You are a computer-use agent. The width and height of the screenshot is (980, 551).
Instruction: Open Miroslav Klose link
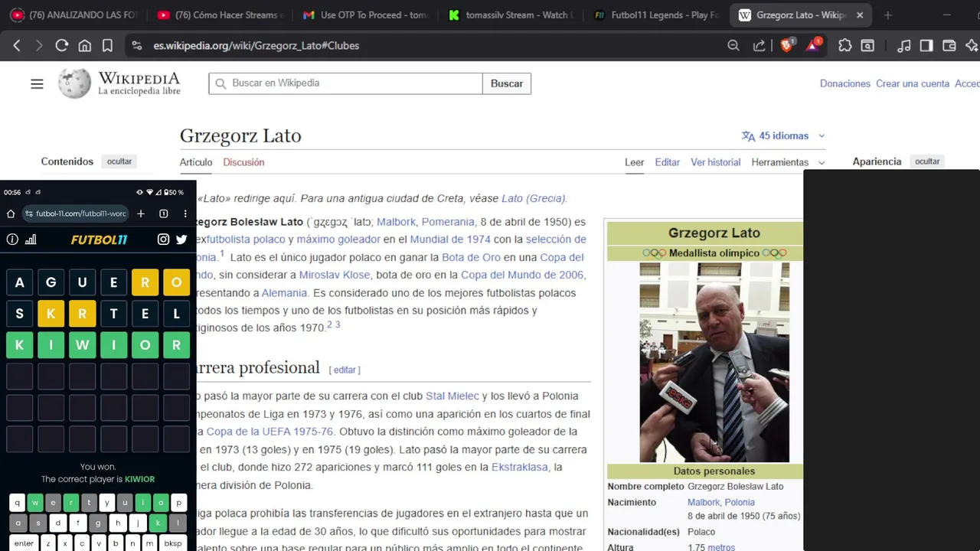(x=335, y=275)
